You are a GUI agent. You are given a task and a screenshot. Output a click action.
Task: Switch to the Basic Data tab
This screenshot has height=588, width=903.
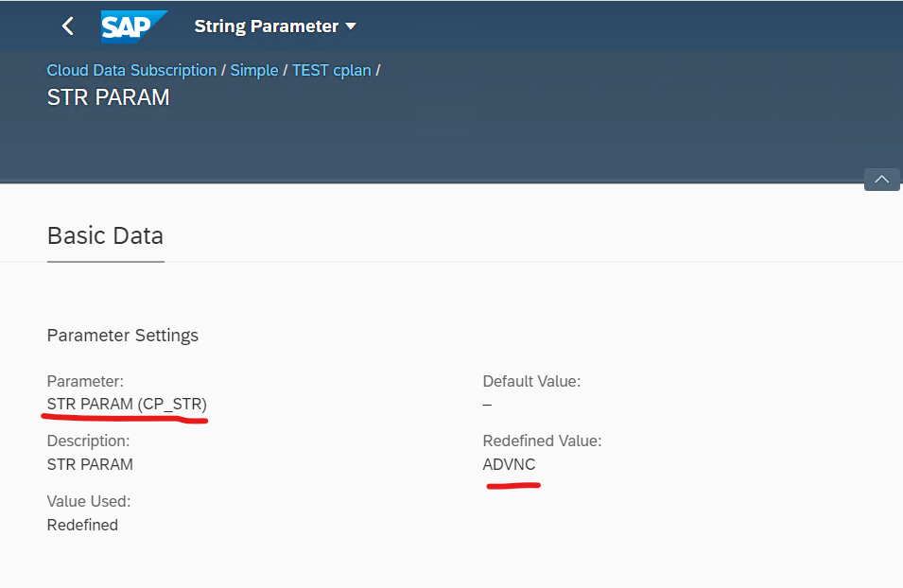[x=105, y=235]
